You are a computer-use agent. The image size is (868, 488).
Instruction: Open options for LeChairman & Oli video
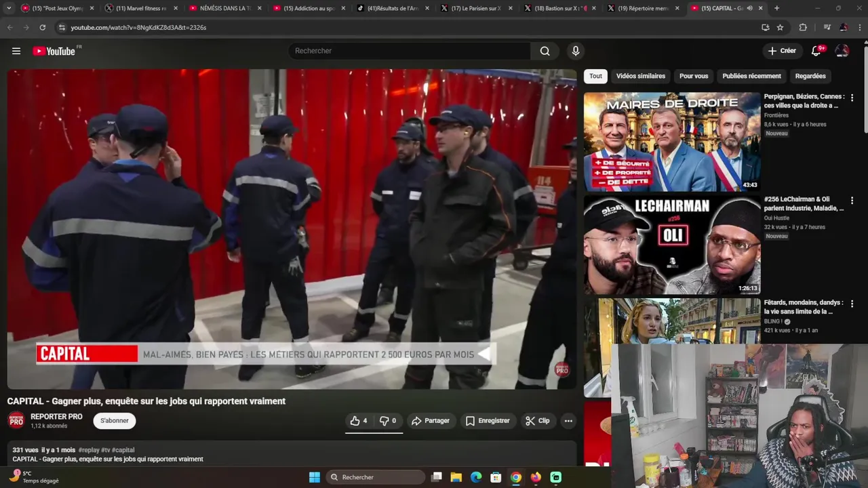point(852,201)
